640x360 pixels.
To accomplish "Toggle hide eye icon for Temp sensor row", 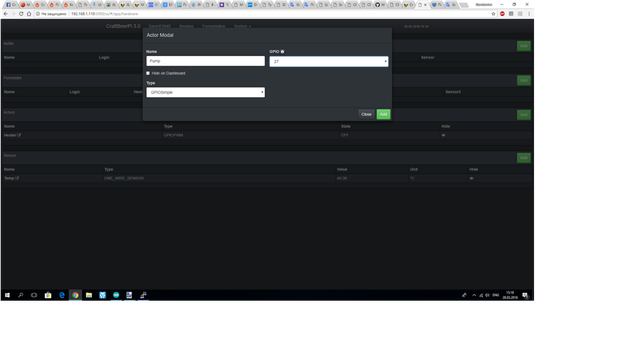I will tap(471, 178).
